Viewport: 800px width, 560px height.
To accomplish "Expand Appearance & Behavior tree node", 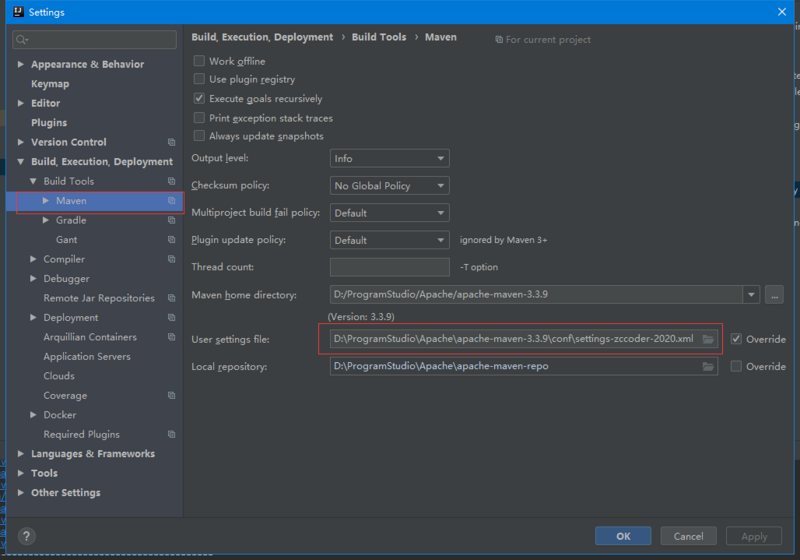I will [21, 64].
